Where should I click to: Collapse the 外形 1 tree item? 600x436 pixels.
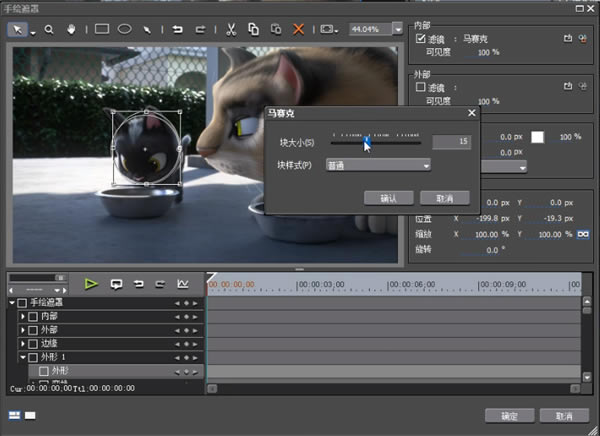[23, 357]
